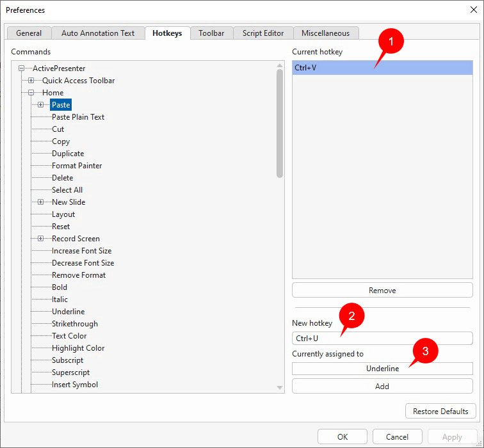Switch to the General tab

[29, 33]
